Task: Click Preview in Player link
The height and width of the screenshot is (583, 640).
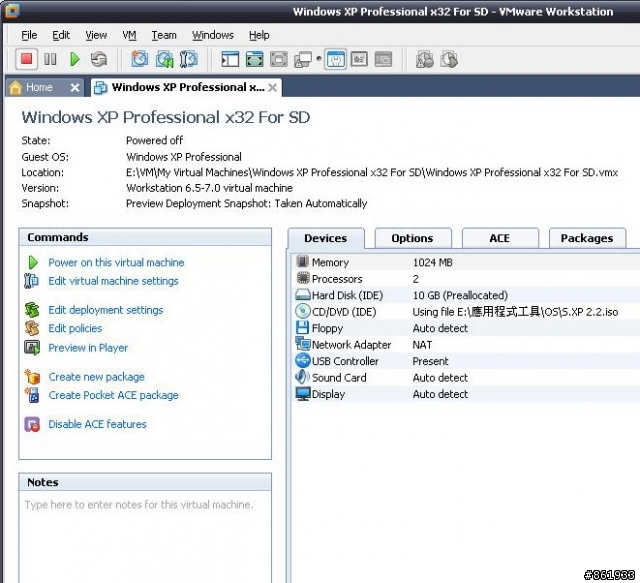Action: pyautogui.click(x=88, y=348)
